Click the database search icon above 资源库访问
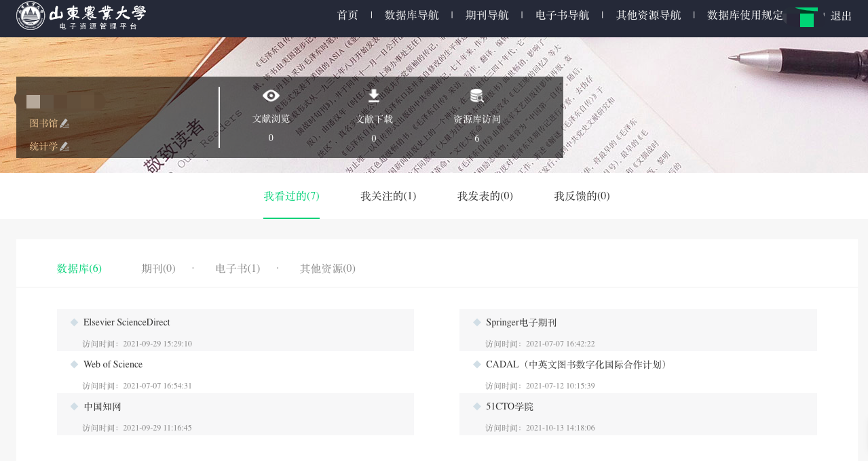 coord(477,96)
